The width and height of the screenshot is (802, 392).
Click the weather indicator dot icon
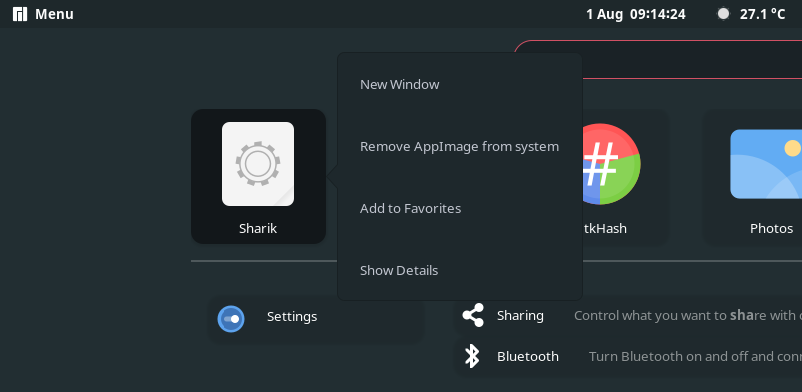click(x=723, y=14)
